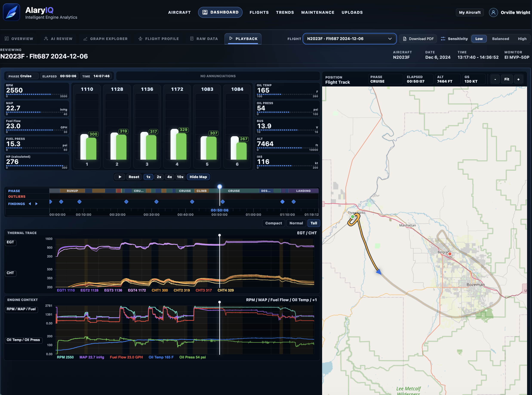Click the LANDING phase segment on timeline
Image resolution: width=532 pixels, height=395 pixels.
coord(303,191)
